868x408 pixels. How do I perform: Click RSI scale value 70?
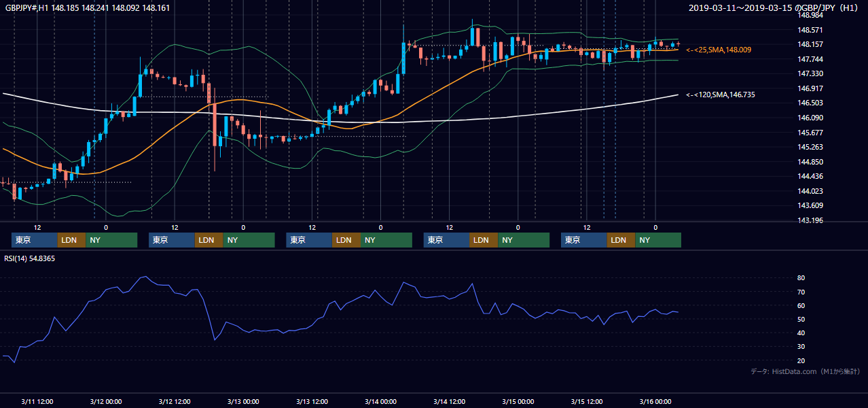(x=801, y=292)
